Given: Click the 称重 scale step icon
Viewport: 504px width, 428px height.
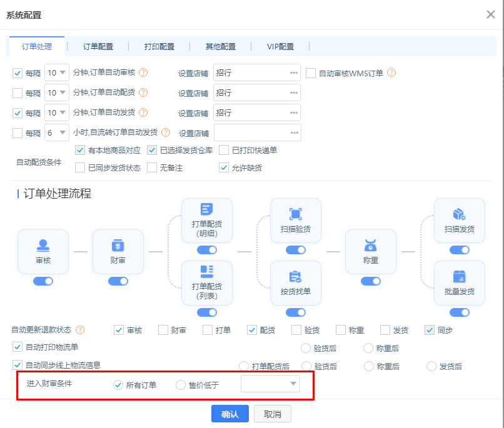Looking at the screenshot, I should 370,246.
